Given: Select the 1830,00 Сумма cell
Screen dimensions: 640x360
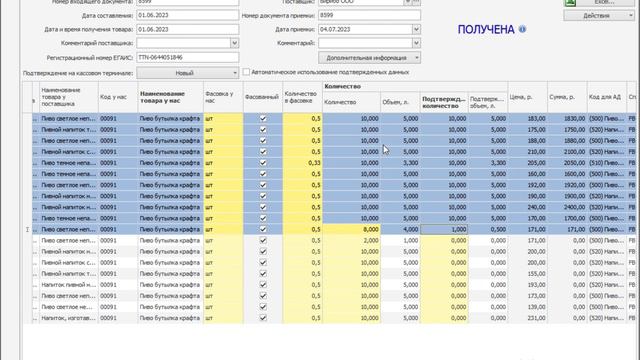Looking at the screenshot, I should [567, 118].
